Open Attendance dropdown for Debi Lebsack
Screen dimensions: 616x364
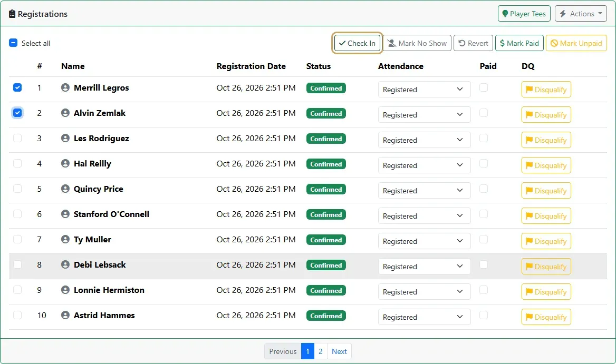[424, 267]
